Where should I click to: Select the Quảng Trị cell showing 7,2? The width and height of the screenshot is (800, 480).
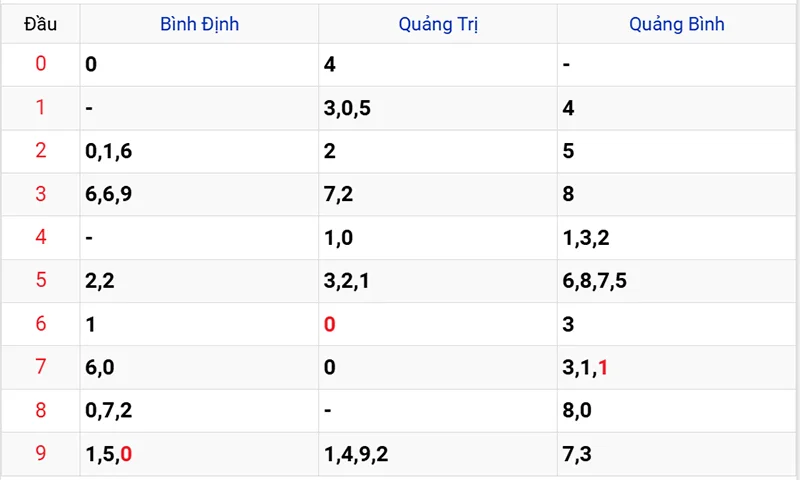pos(338,194)
